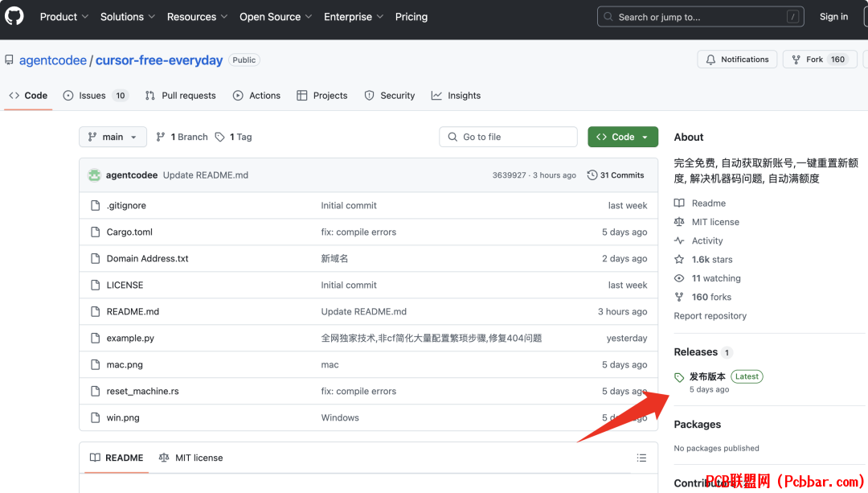Open the latest commit message Update README.md
The height and width of the screenshot is (493, 868).
click(x=206, y=175)
